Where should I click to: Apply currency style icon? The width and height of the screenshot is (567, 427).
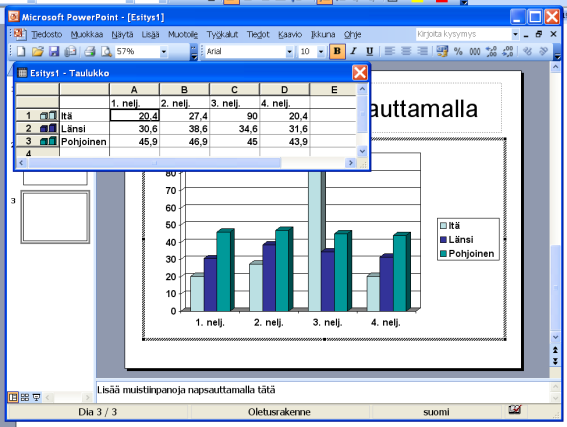click(x=442, y=51)
